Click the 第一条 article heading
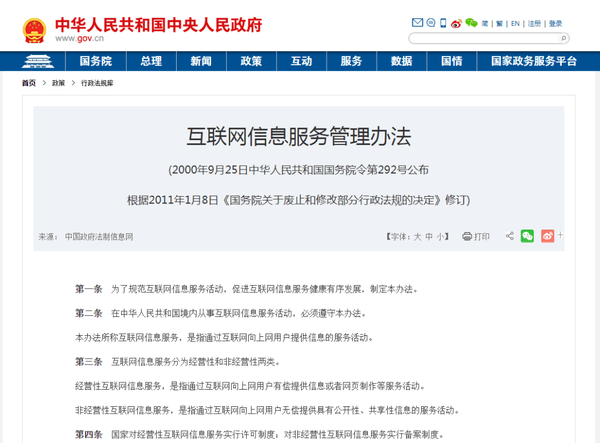 coord(88,289)
